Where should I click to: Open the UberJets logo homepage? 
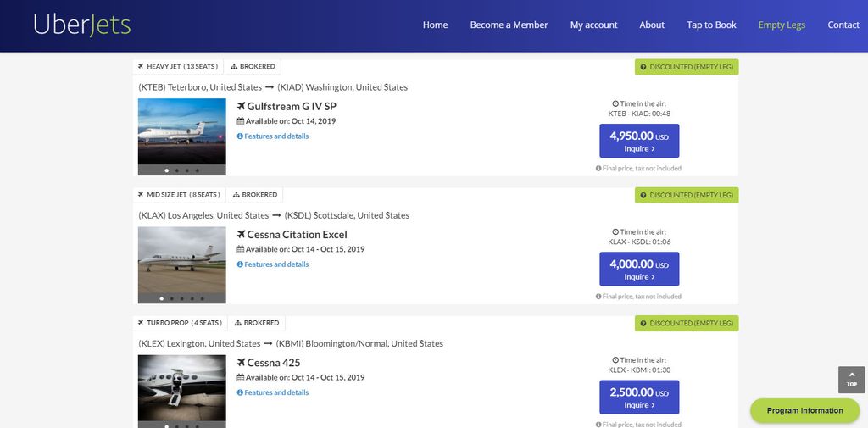pyautogui.click(x=82, y=25)
